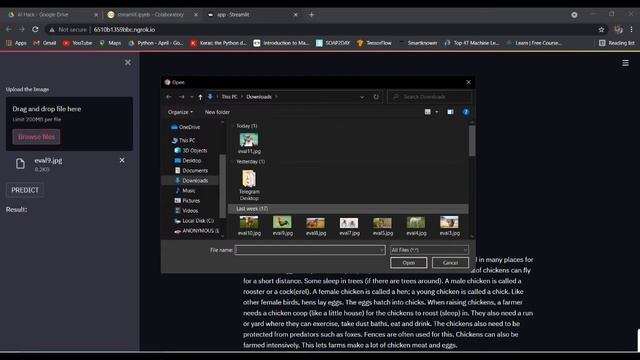The image size is (640, 360).
Task: Select Downloads in navigation tree
Action: [191, 180]
